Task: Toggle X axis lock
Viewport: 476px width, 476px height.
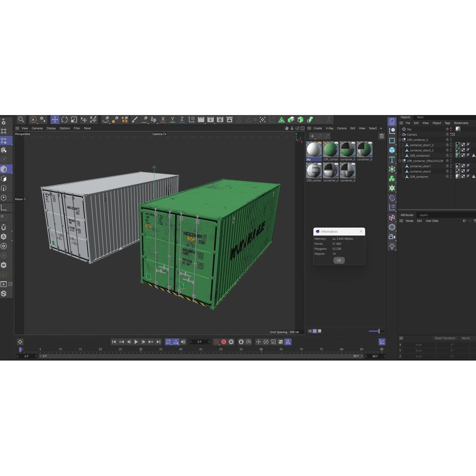Action: pos(163,119)
